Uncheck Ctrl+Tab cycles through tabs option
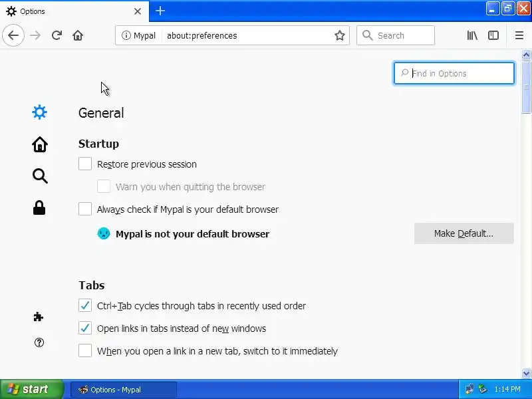Screen dimensions: 532x399 tap(85, 305)
